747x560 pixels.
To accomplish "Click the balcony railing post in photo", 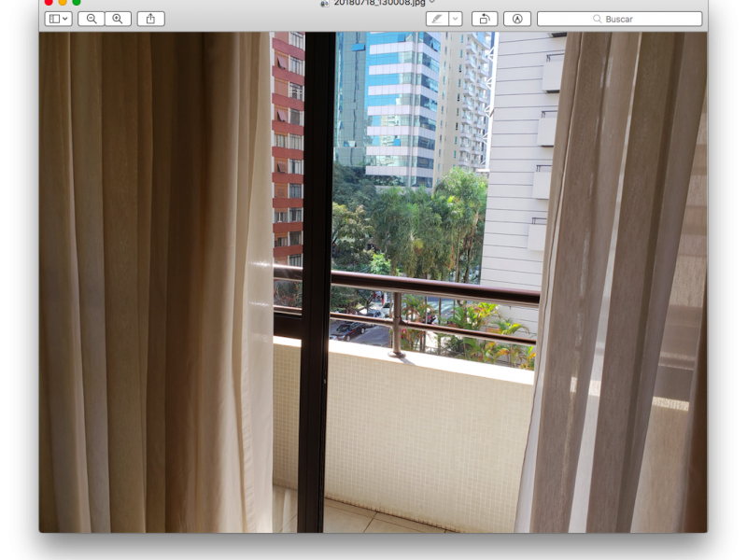I will (396, 325).
